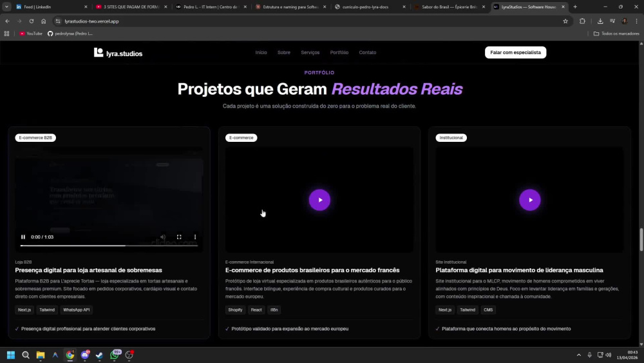Click Portfólio nav link

[339, 53]
